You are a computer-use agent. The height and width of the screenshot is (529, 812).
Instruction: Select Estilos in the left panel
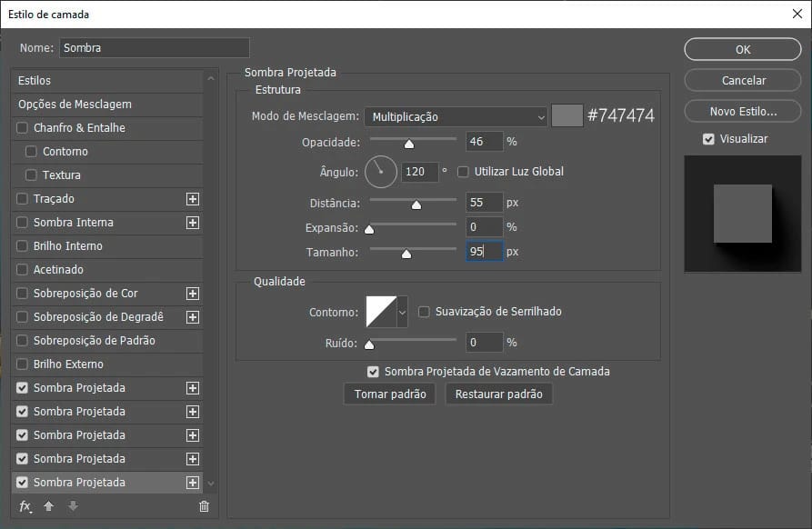click(35, 81)
